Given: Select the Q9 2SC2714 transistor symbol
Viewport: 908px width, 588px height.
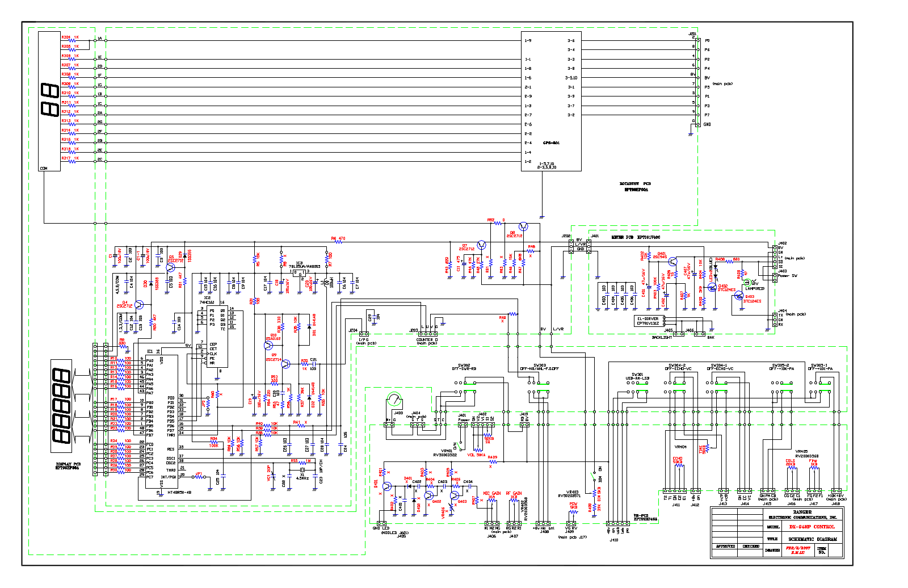Looking at the screenshot, I should (x=285, y=364).
